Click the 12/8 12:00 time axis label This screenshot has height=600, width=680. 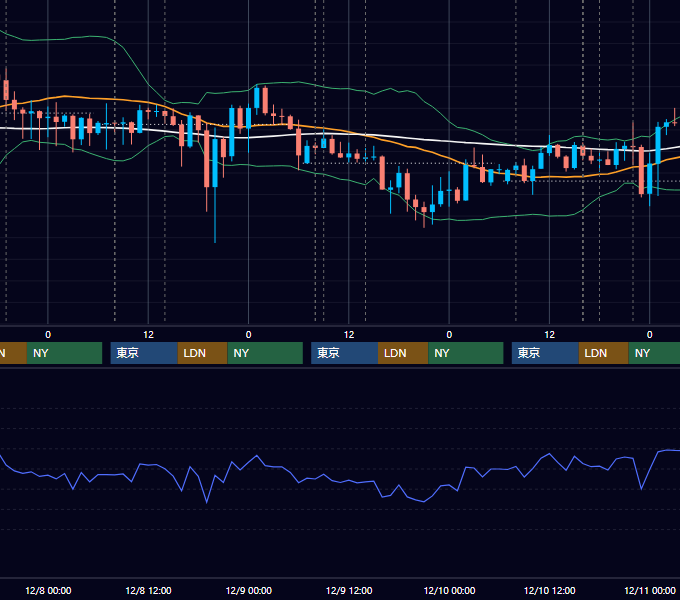click(x=148, y=590)
